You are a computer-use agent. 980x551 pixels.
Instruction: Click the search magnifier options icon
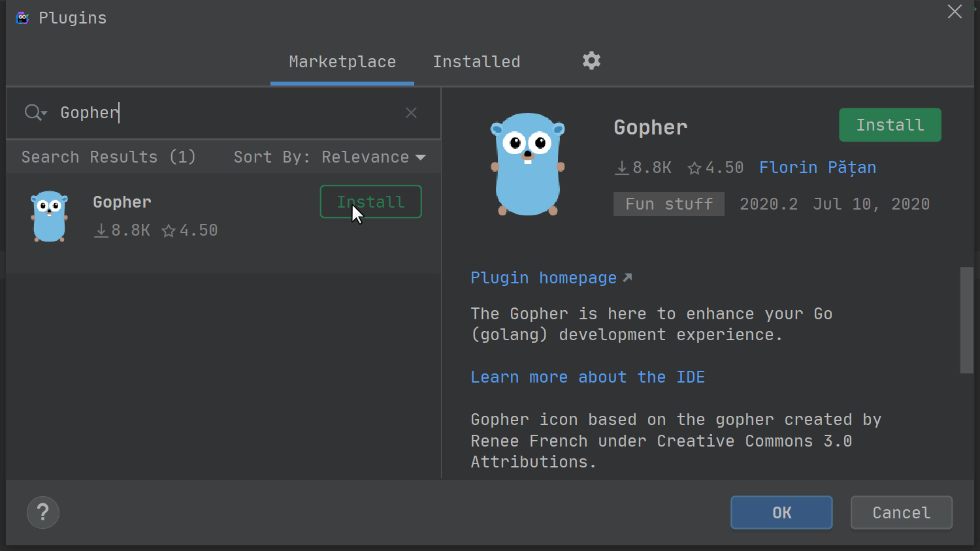(x=35, y=113)
